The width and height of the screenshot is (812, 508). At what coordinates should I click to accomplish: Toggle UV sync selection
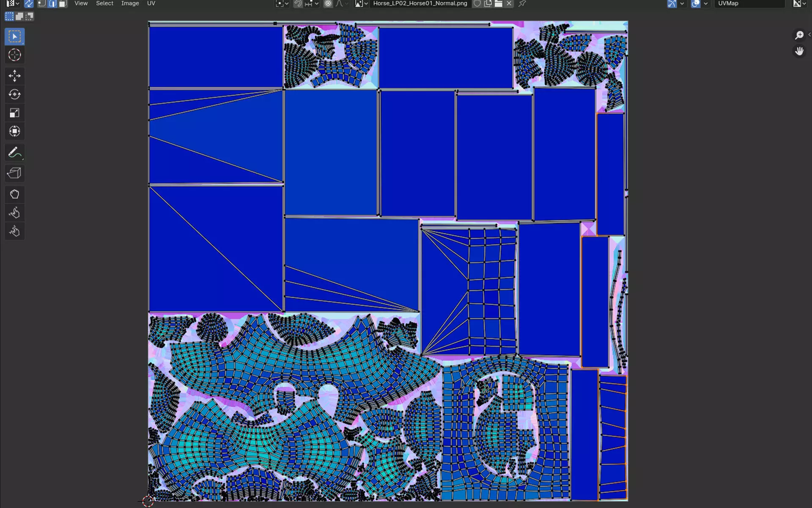(29, 4)
